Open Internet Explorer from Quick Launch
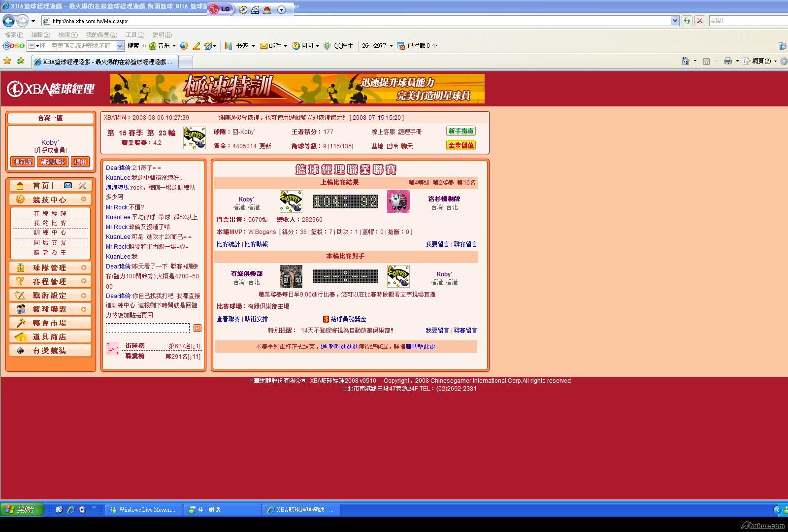 tap(71, 510)
